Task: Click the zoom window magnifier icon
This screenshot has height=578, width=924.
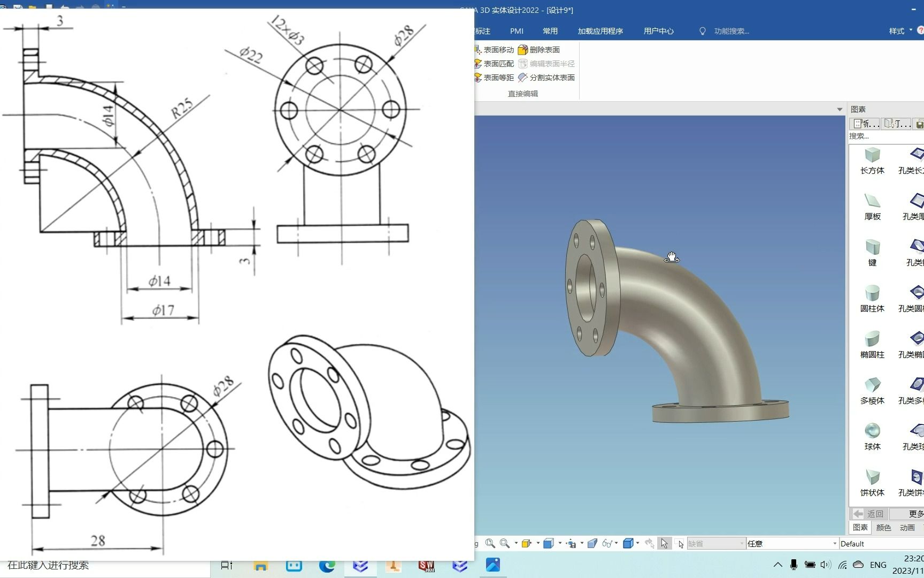Action: tap(490, 543)
